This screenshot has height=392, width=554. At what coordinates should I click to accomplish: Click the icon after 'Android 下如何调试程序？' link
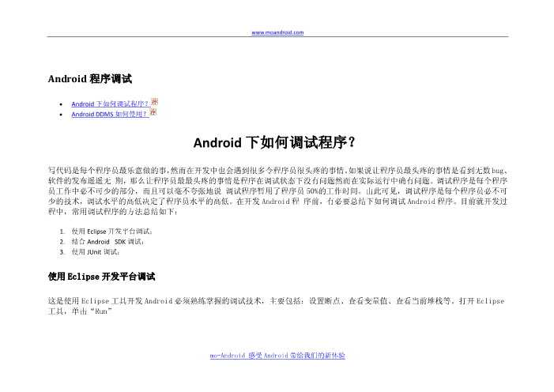154,102
